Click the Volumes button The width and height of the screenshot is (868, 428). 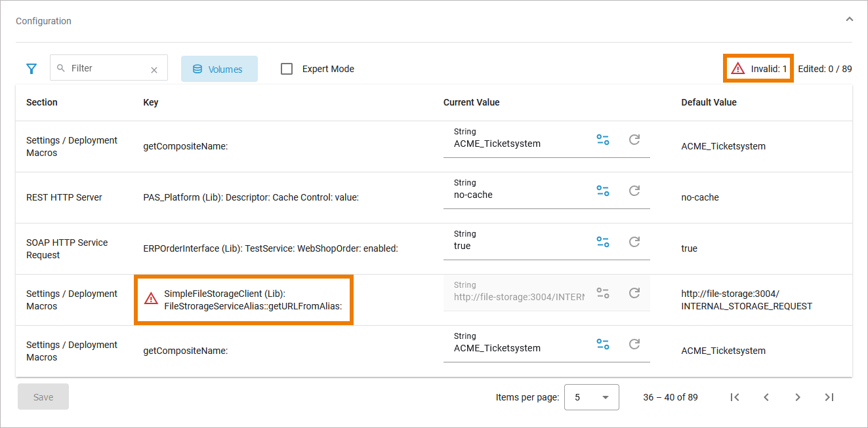point(219,69)
